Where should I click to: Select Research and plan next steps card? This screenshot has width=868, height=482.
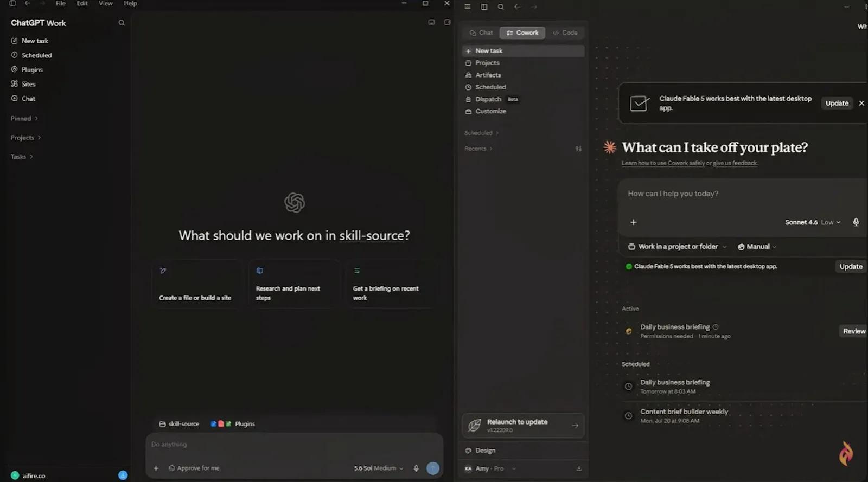tap(295, 284)
